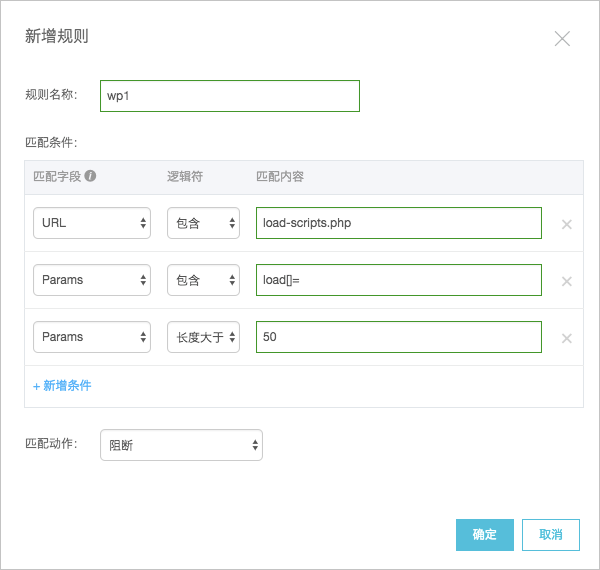Add a condition via + 新增条件
600x570 pixels.
tap(62, 386)
